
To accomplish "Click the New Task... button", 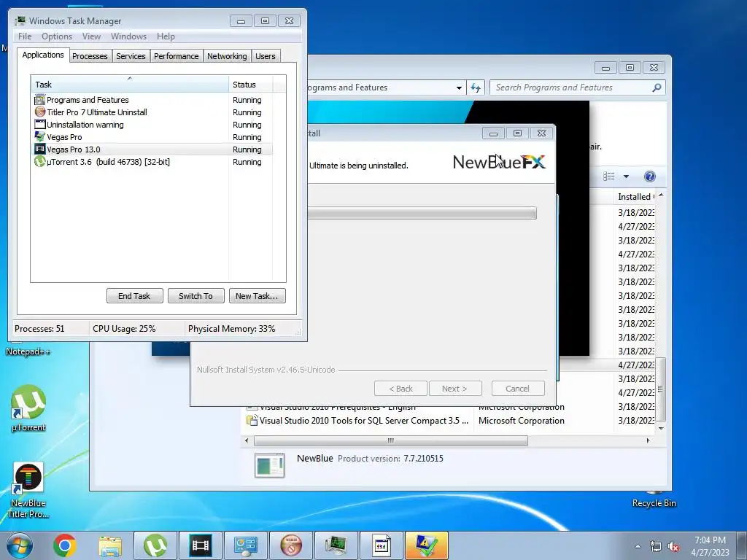I will 257,296.
